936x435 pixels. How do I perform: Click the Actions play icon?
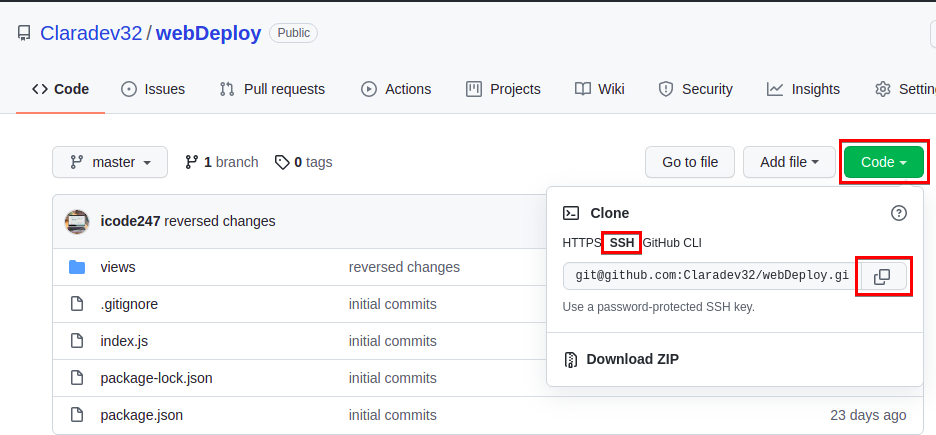(x=369, y=90)
